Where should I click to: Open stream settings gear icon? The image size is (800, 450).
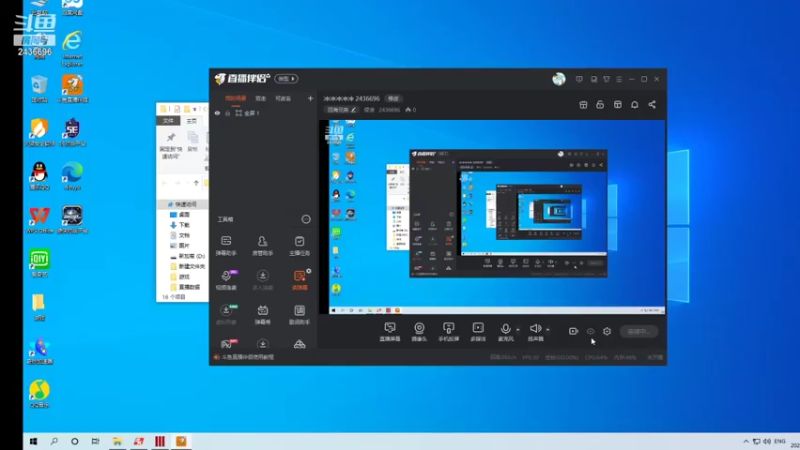(607, 331)
